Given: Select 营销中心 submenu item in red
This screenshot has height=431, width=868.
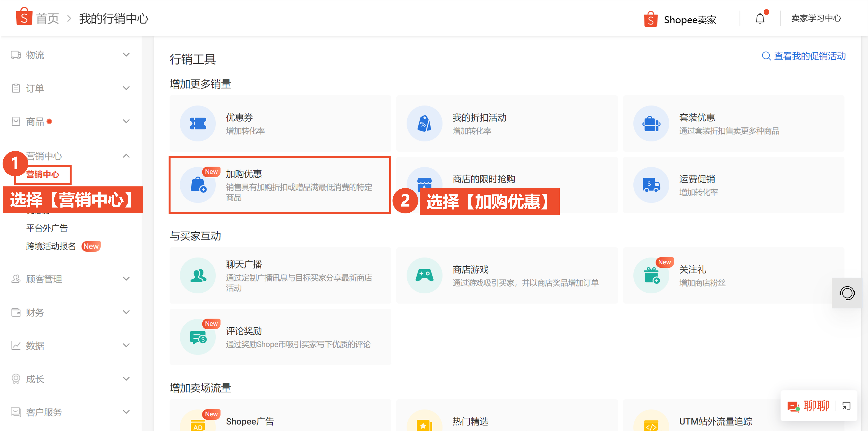Looking at the screenshot, I should pyautogui.click(x=42, y=174).
